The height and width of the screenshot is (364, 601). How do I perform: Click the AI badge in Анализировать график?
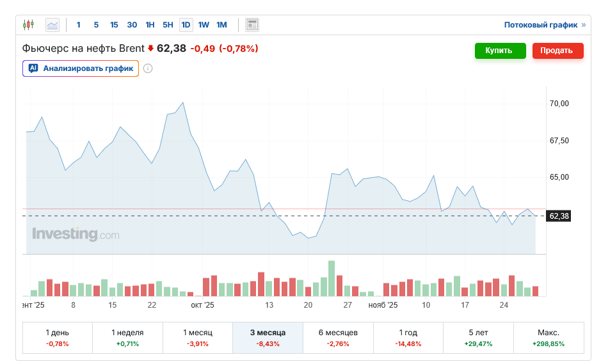pos(34,68)
